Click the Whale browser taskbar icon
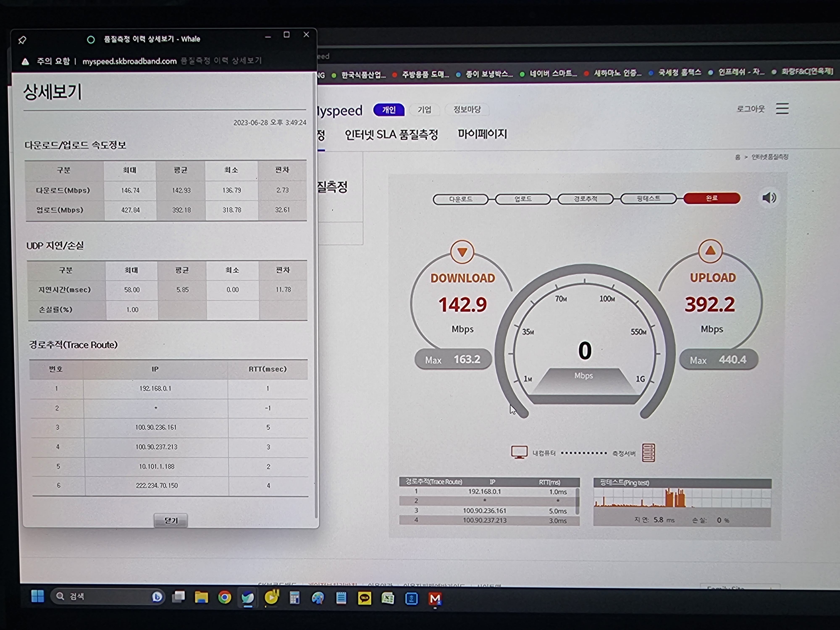 [248, 598]
